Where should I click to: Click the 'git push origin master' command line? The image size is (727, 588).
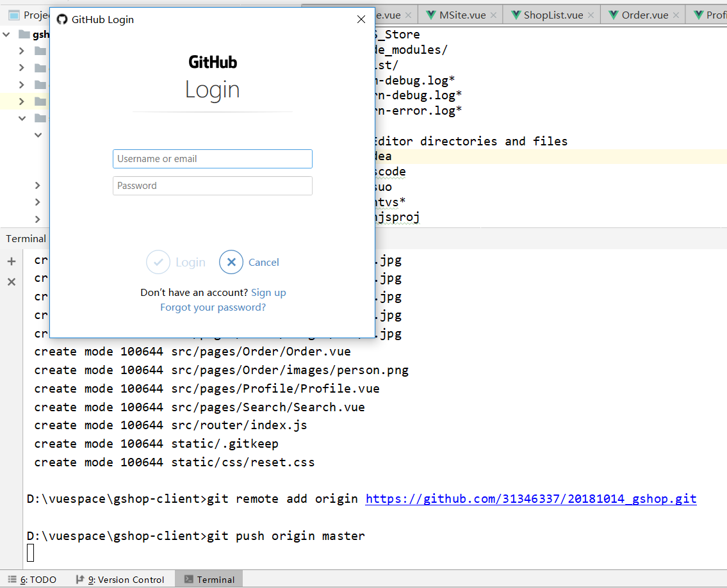click(x=286, y=536)
